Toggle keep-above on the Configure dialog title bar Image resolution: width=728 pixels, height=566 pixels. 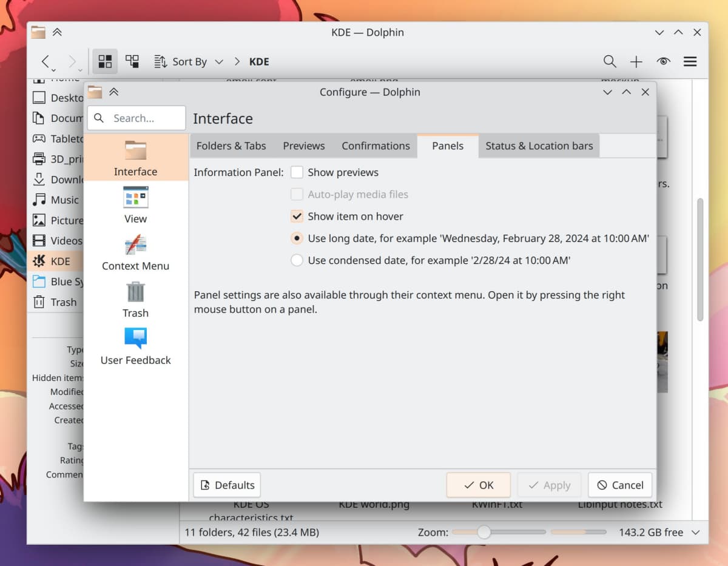tap(113, 92)
